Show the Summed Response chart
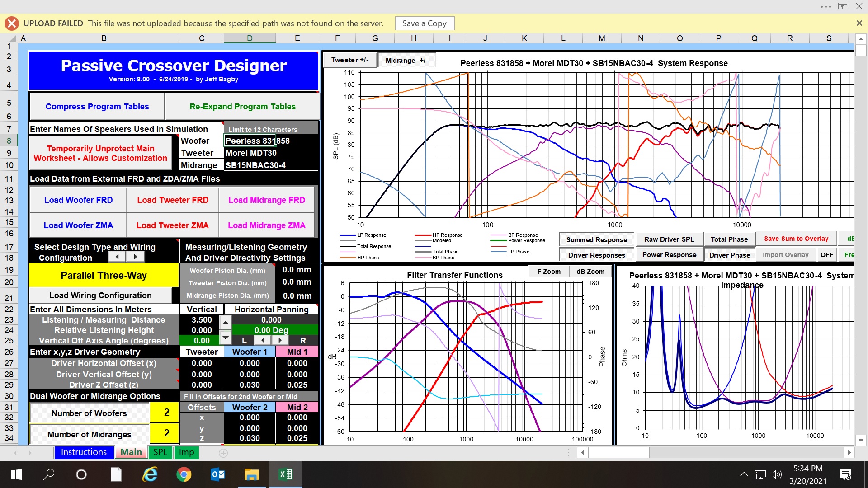868x488 pixels. [596, 240]
